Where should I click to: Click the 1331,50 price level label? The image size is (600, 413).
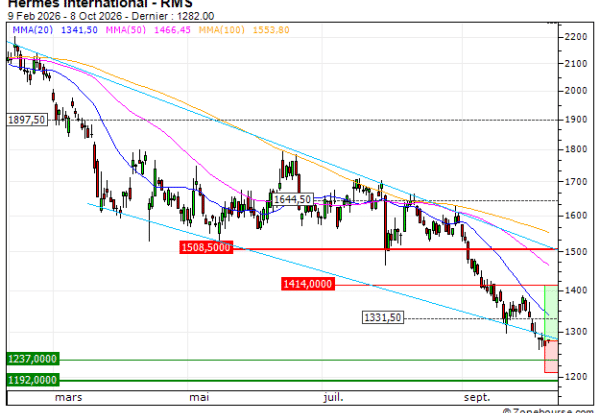tap(383, 318)
